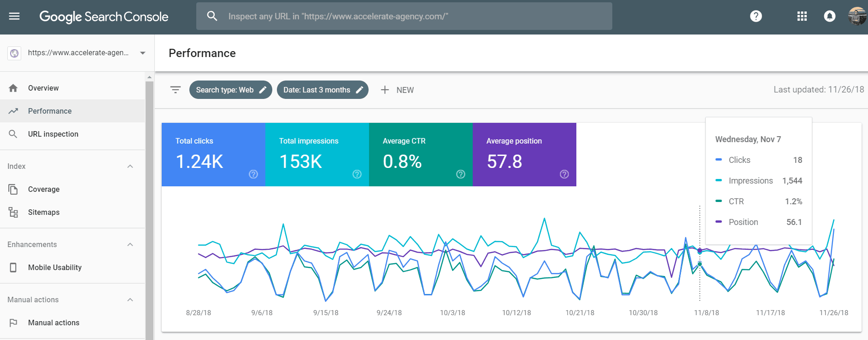This screenshot has height=340, width=868.
Task: Collapse the Enhancements section
Action: click(x=130, y=244)
